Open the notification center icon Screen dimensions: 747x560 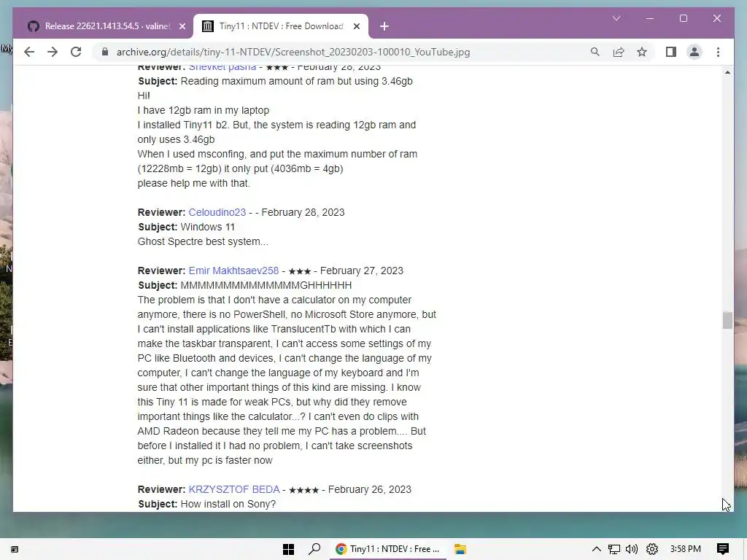(723, 549)
